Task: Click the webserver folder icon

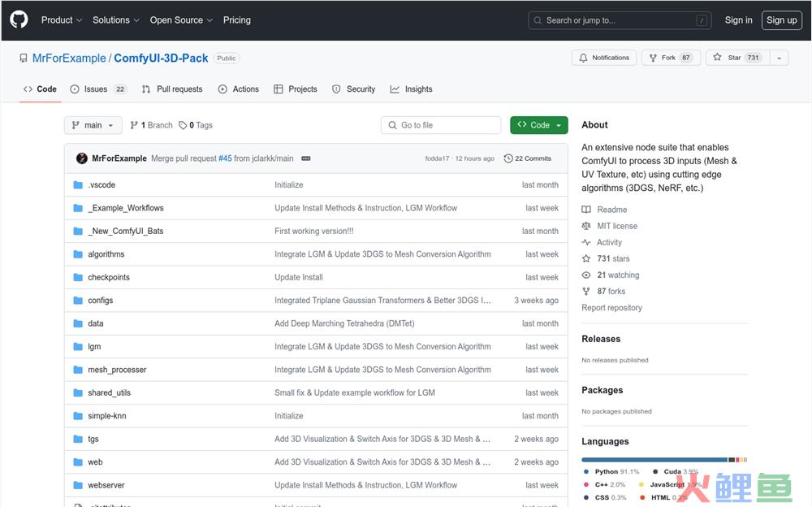Action: tap(78, 485)
